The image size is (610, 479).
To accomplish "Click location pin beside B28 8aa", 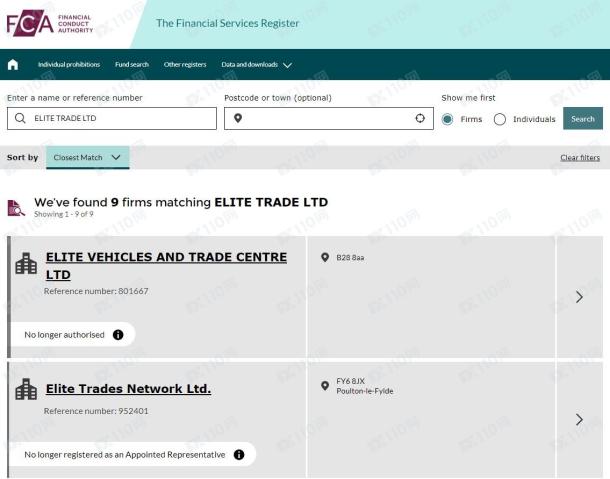I will pos(325,258).
